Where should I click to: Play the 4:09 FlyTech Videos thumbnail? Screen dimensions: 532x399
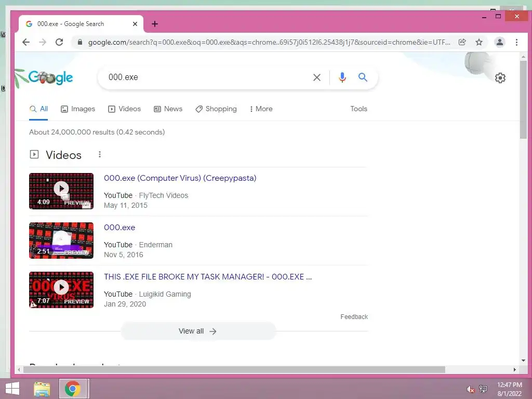[61, 191]
